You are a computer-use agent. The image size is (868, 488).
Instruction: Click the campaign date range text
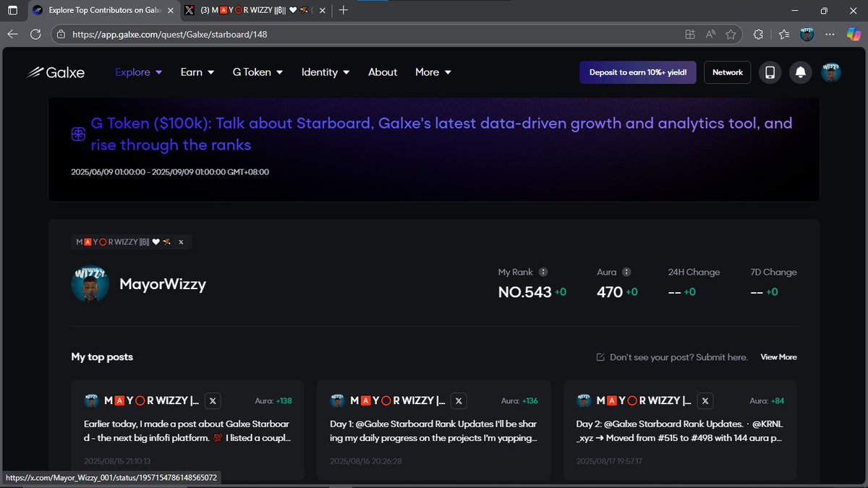170,172
